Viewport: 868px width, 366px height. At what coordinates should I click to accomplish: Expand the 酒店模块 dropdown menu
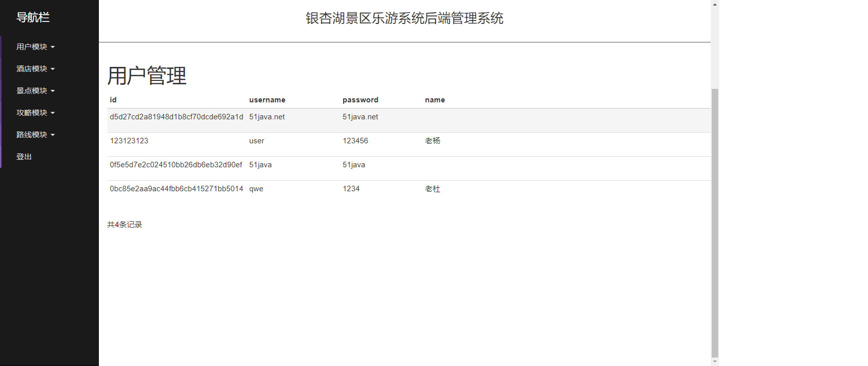35,69
